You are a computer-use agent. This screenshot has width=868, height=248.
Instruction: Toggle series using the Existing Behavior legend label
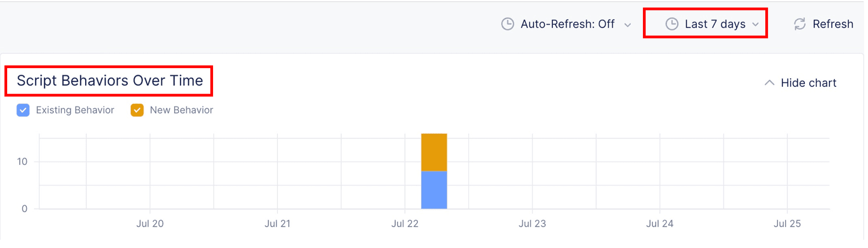click(x=75, y=111)
